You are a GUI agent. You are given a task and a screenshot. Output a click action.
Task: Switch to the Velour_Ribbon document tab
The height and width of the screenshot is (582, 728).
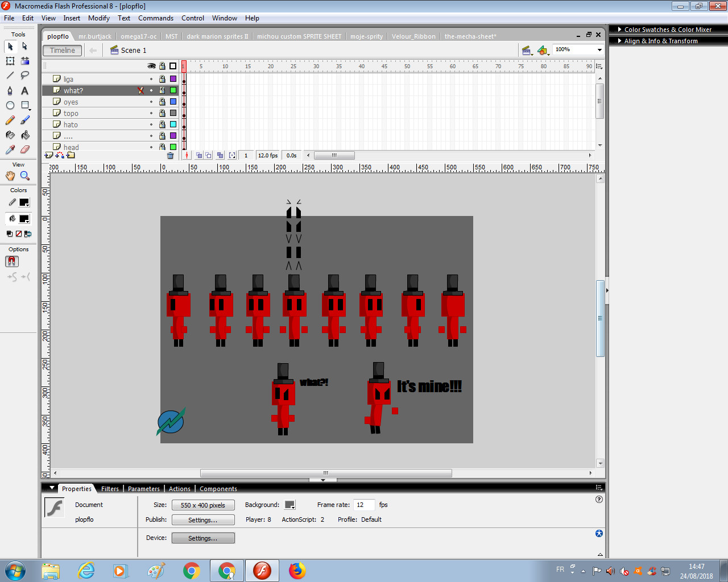(413, 36)
